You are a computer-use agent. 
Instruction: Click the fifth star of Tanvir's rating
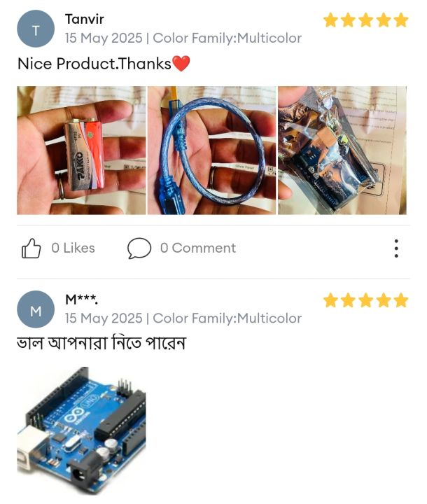[401, 20]
